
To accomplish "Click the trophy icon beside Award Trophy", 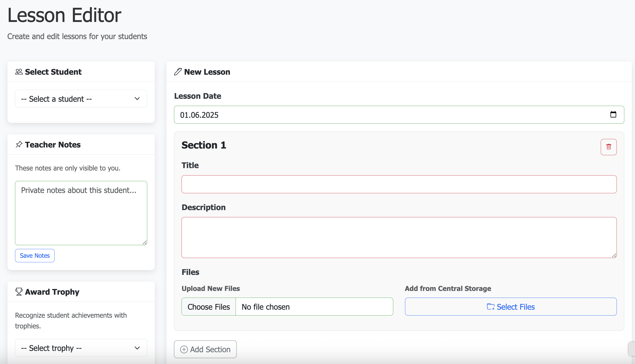I will (19, 292).
